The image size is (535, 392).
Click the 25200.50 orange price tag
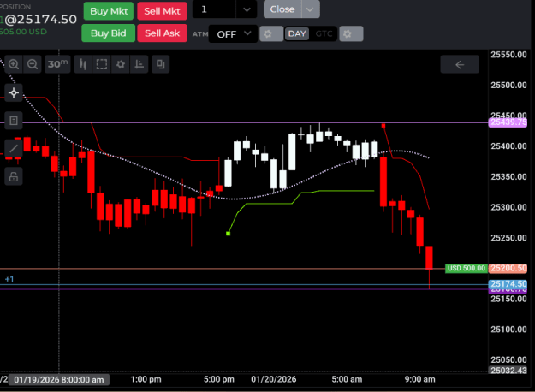[508, 268]
